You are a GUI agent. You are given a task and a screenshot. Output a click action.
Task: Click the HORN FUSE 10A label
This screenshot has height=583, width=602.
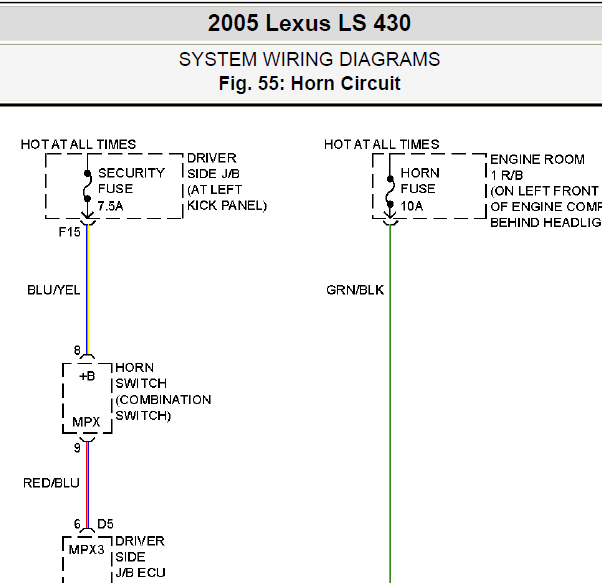click(x=420, y=189)
